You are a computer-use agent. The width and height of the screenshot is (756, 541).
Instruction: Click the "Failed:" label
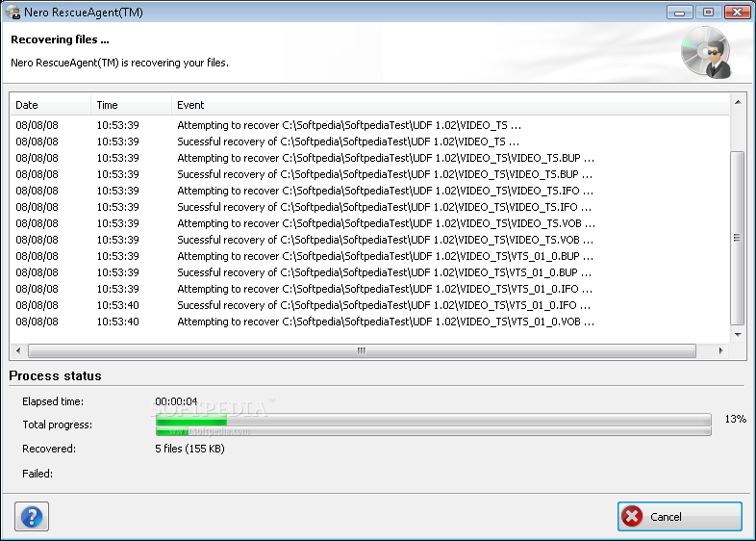click(x=38, y=474)
